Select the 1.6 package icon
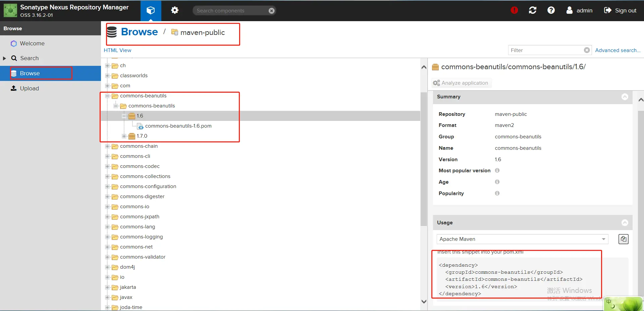644x311 pixels. (132, 116)
